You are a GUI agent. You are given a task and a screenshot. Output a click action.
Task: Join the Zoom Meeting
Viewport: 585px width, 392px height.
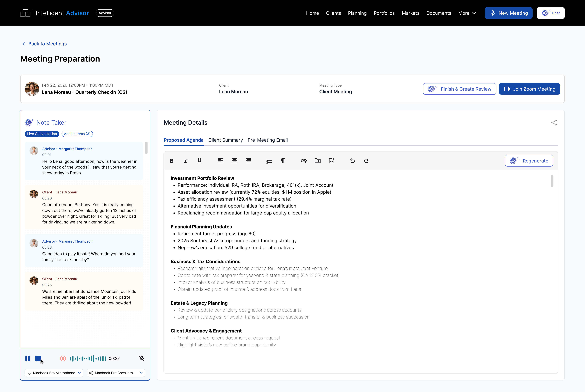coord(529,89)
